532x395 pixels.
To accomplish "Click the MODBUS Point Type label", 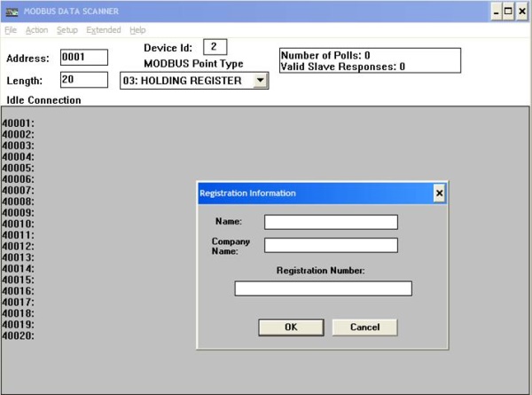I will (x=193, y=64).
